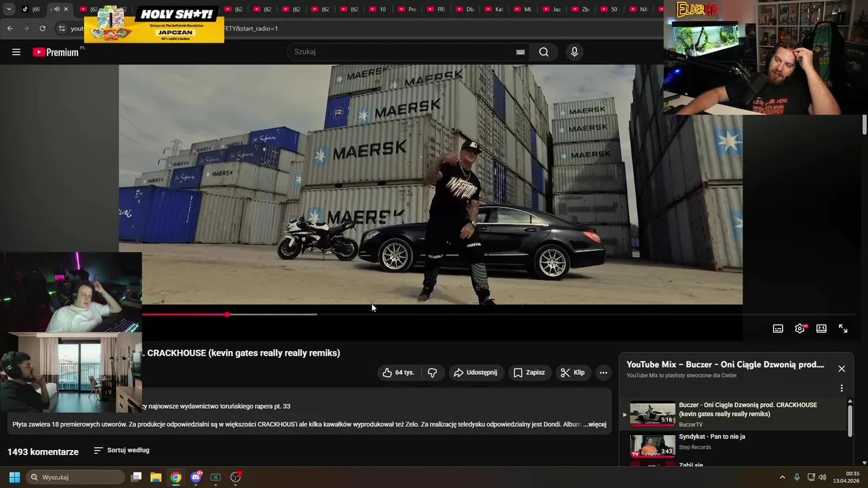Click the Step Records channel name

[x=695, y=447]
